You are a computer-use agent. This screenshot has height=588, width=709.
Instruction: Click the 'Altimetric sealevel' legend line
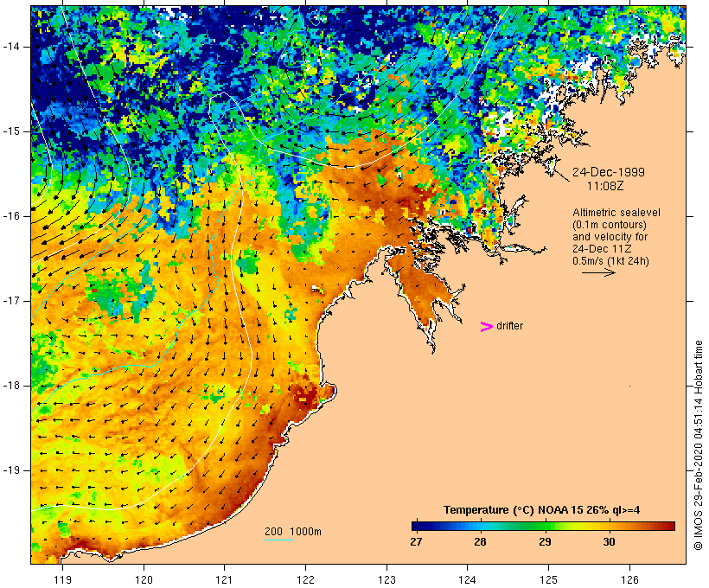click(x=616, y=213)
